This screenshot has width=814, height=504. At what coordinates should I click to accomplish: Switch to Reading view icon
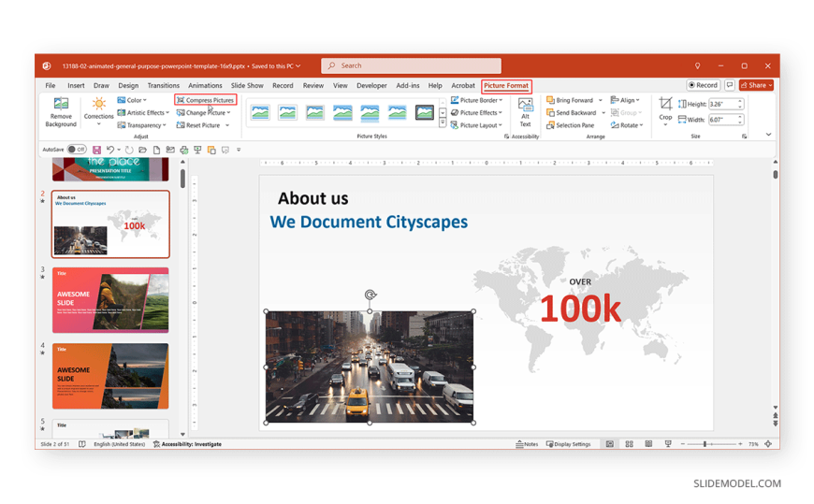click(648, 444)
